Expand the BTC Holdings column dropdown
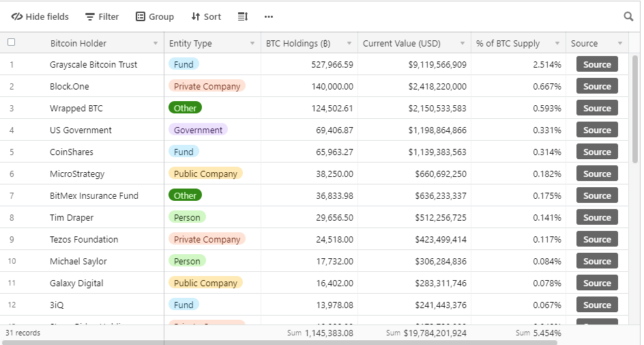 (x=349, y=43)
